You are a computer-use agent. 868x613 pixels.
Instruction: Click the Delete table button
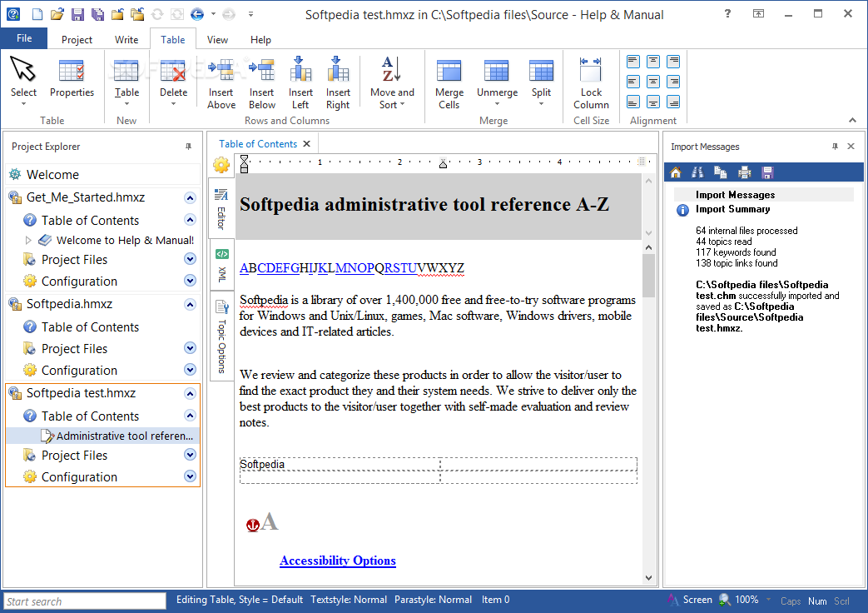[173, 82]
